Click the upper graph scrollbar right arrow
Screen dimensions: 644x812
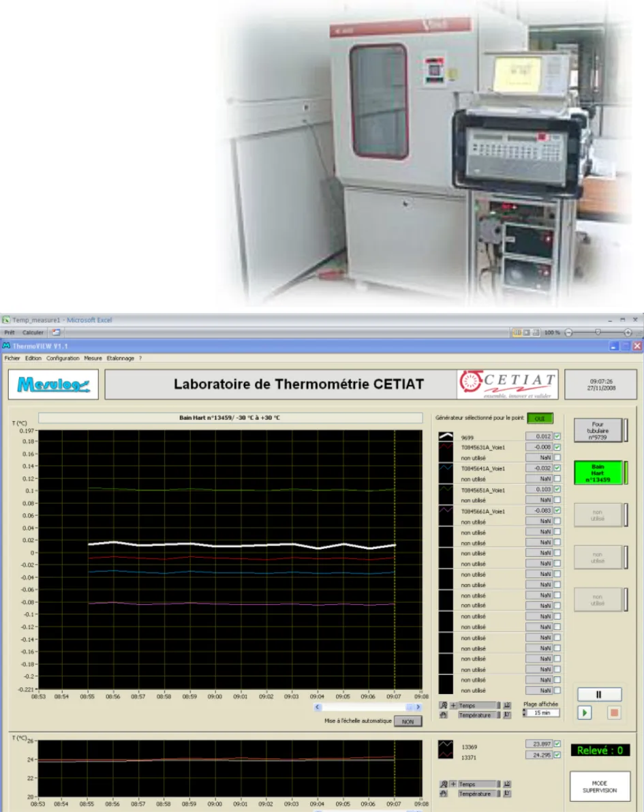tap(418, 707)
